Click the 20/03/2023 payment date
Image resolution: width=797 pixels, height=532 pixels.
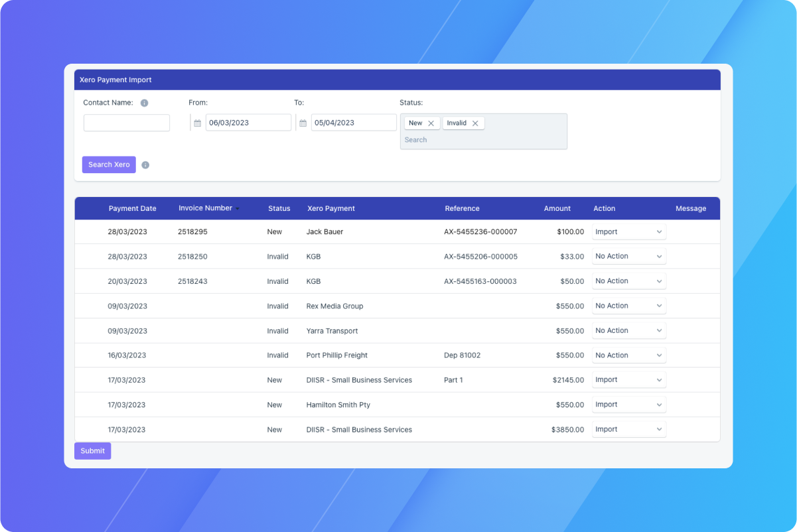click(127, 281)
